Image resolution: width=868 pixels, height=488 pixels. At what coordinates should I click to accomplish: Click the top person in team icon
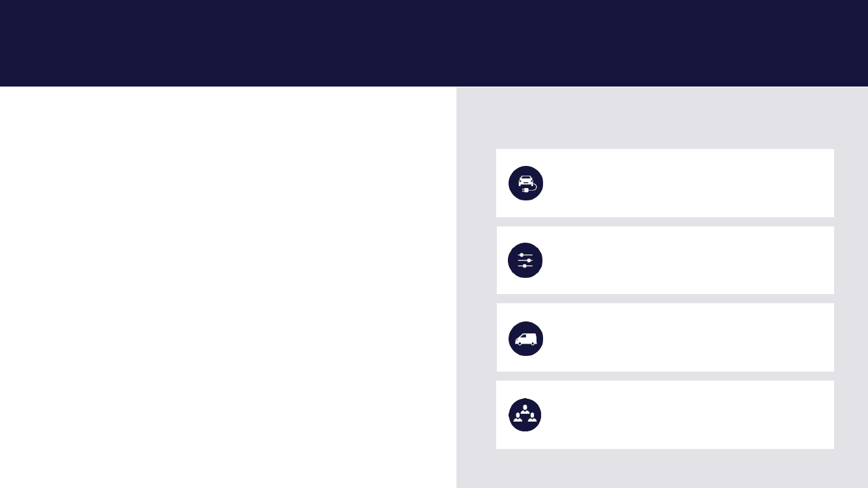pos(525,409)
